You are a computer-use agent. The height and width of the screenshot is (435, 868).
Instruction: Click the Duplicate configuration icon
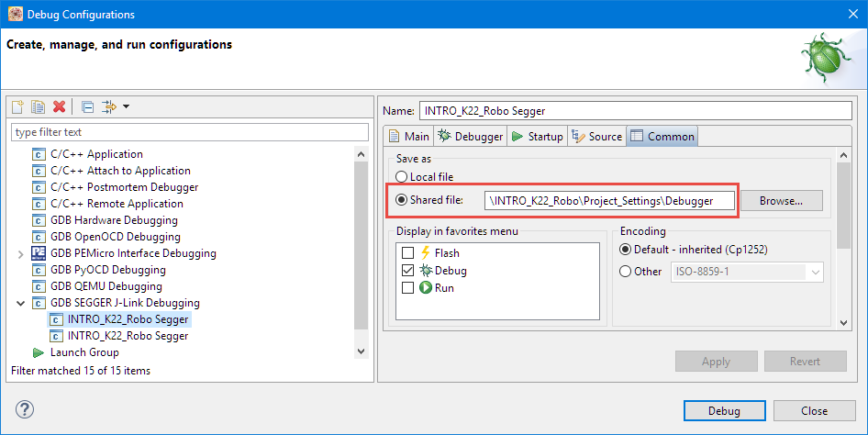tap(38, 107)
